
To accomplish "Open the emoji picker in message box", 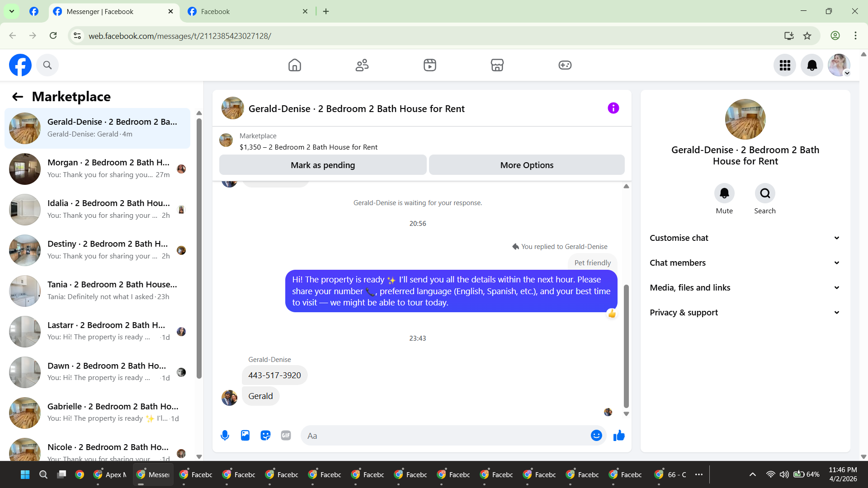I will 596,436.
